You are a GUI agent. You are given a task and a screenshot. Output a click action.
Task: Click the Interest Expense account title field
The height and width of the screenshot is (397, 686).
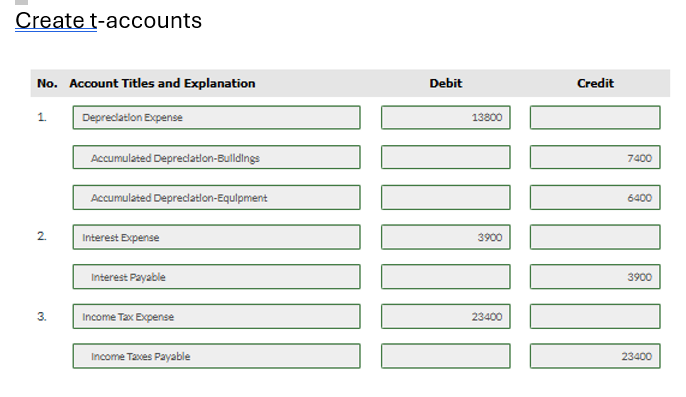[x=217, y=237]
